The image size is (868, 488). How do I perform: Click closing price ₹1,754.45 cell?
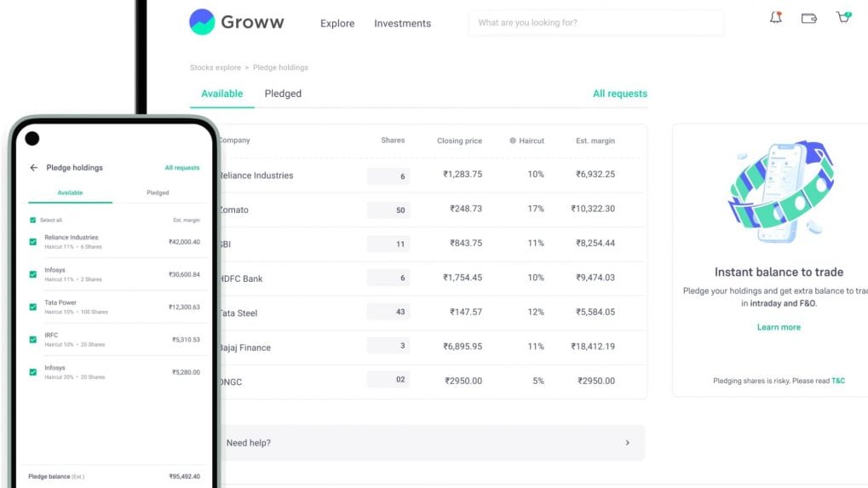point(463,277)
